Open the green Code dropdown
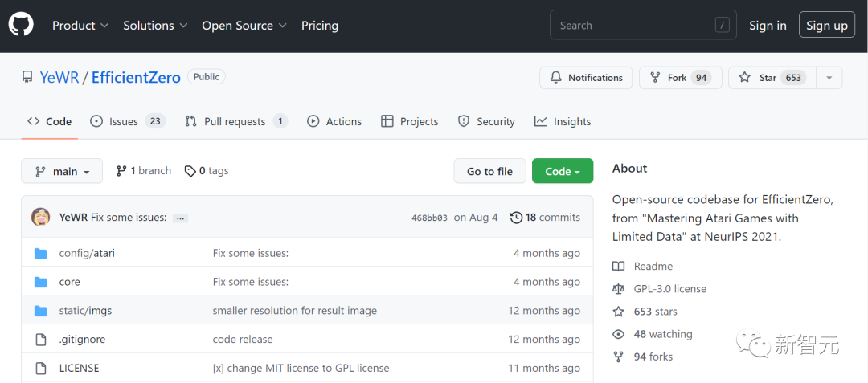This screenshot has width=868, height=383. pos(562,171)
